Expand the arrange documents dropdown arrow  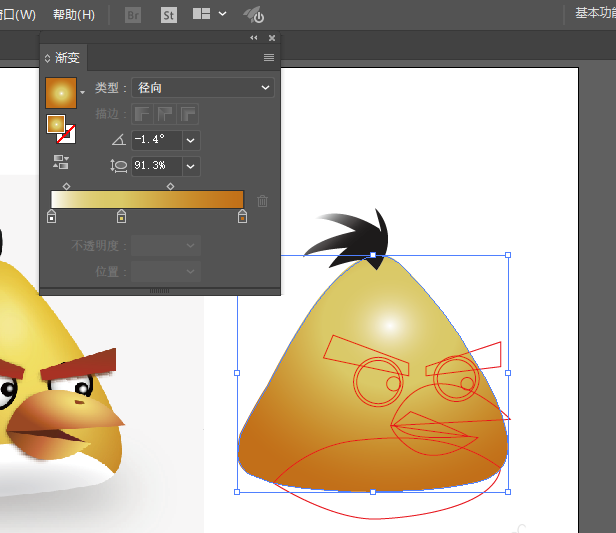(x=222, y=14)
